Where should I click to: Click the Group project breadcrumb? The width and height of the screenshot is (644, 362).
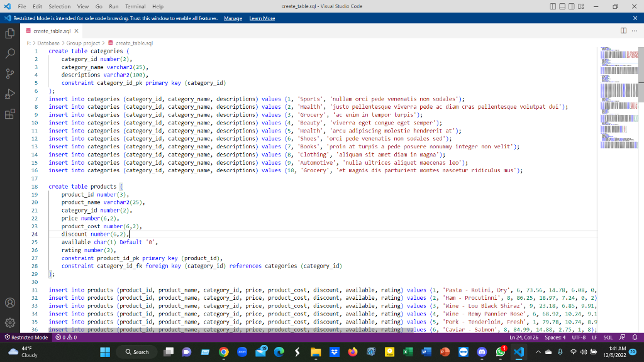[83, 43]
